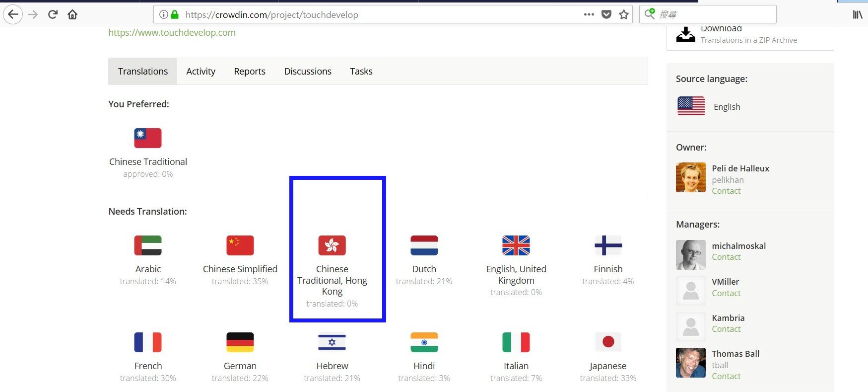
Task: Click the 'approved: 0%' status text
Action: [x=148, y=174]
